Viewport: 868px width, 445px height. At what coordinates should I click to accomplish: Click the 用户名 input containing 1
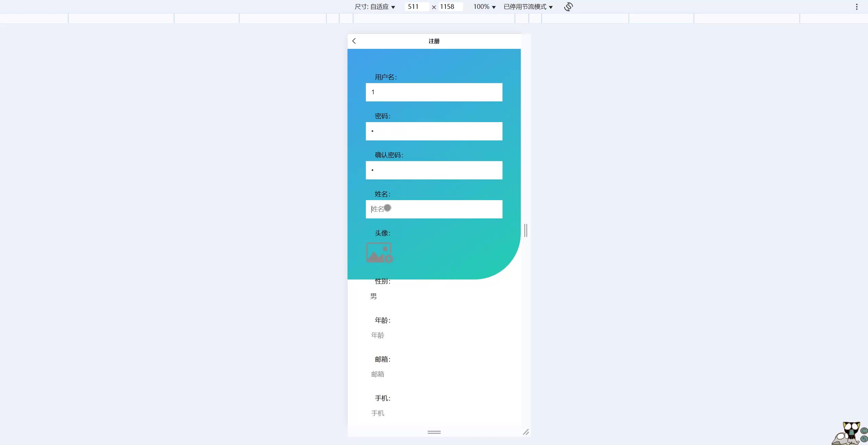[x=434, y=92]
